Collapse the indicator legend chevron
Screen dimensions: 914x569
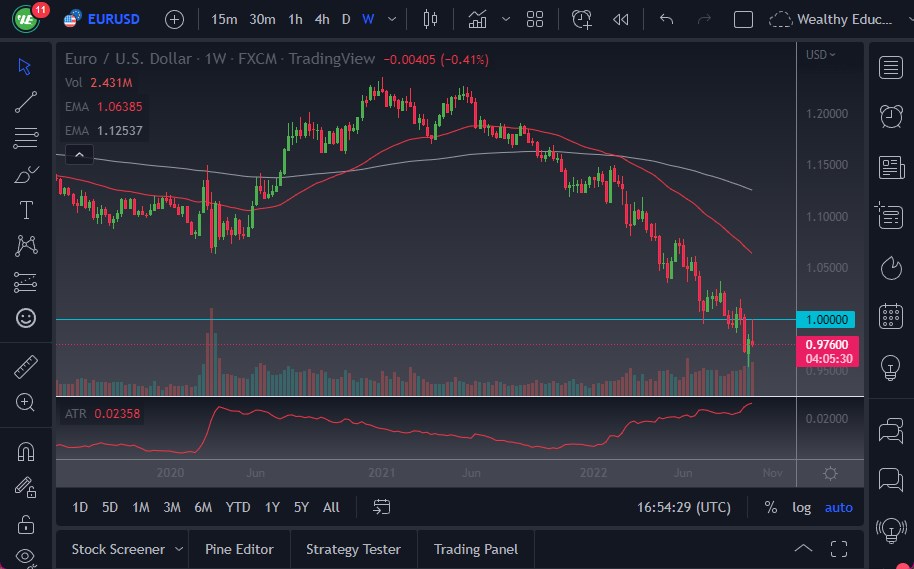pyautogui.click(x=78, y=154)
